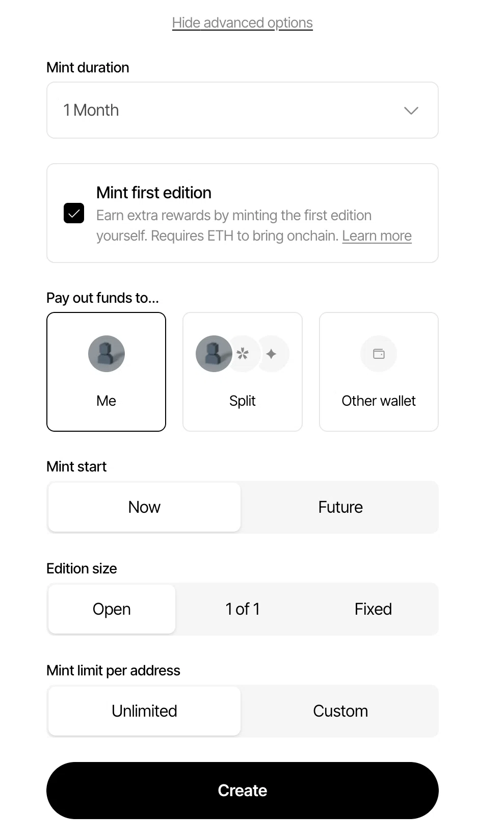Collapse via Hide advanced options
The width and height of the screenshot is (504, 840).
tap(243, 22)
